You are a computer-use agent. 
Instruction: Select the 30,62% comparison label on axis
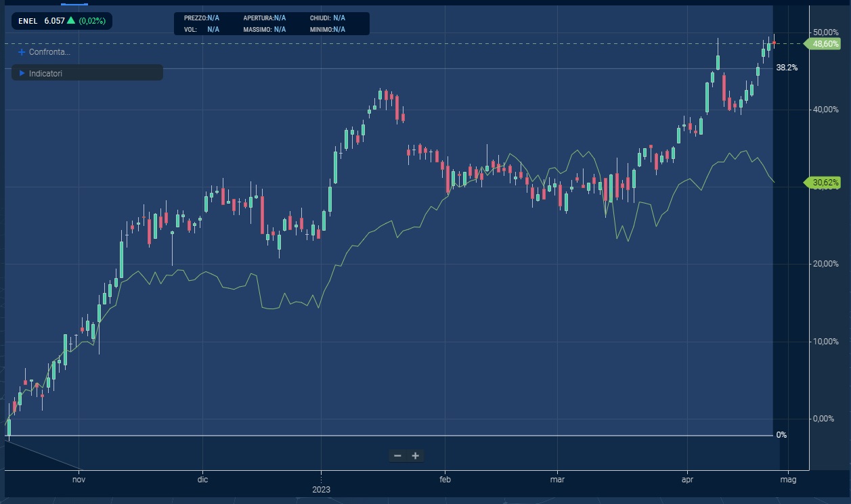[x=823, y=182]
